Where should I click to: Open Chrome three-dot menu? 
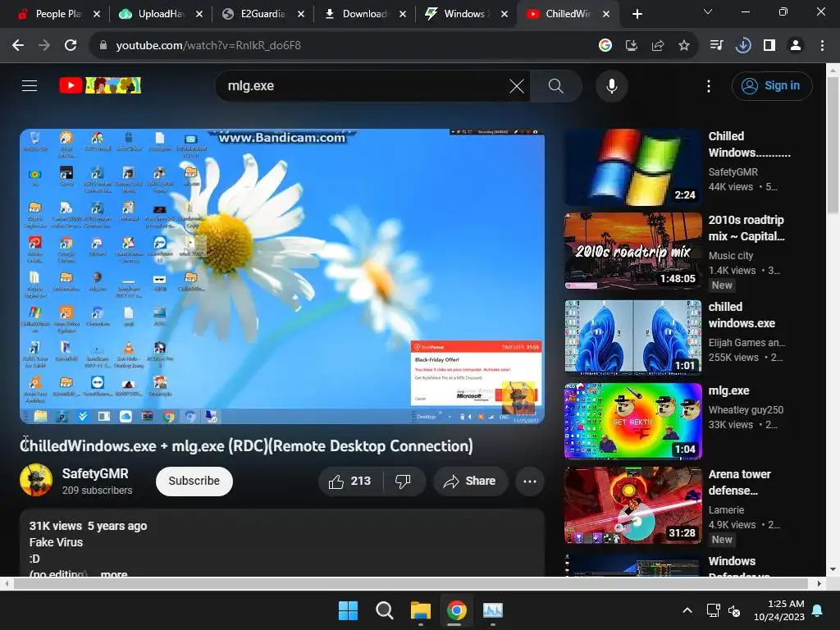pos(822,46)
